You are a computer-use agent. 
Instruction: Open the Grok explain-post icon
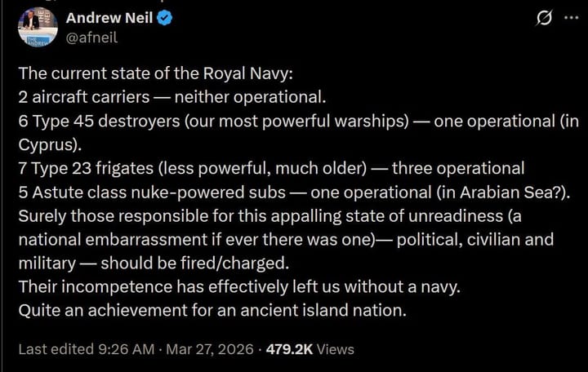coord(540,18)
